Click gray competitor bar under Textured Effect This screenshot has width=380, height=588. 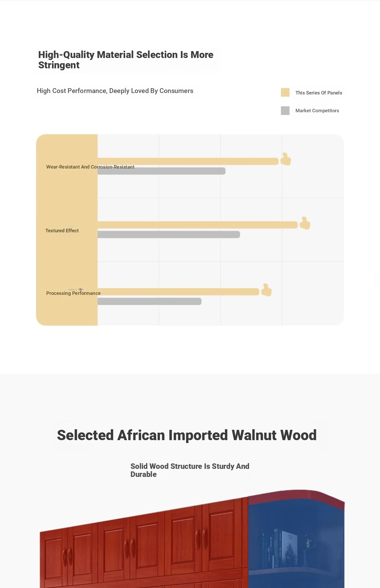(169, 235)
